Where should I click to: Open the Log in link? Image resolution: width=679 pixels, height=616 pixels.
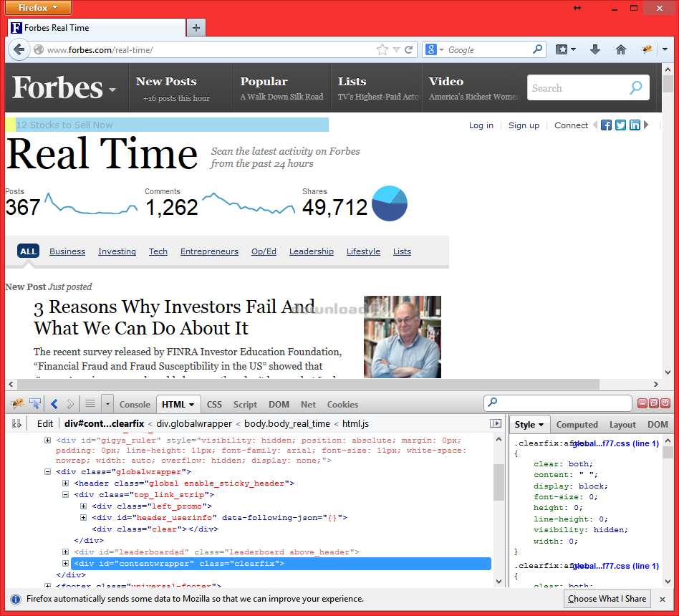[x=481, y=125]
